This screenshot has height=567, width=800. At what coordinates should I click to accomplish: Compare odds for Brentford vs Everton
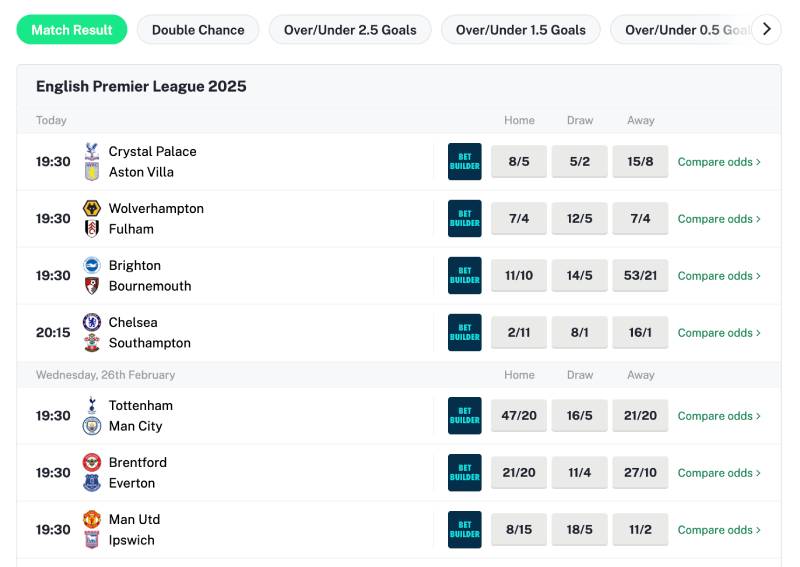point(719,473)
